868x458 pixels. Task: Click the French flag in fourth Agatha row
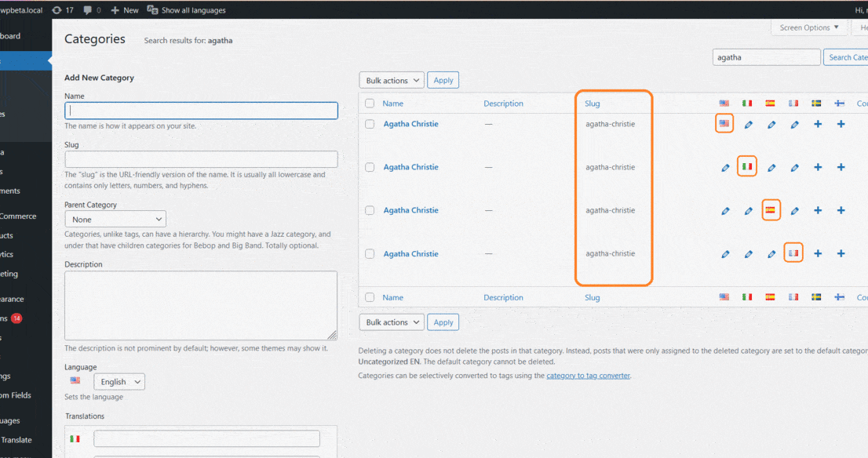[793, 253]
